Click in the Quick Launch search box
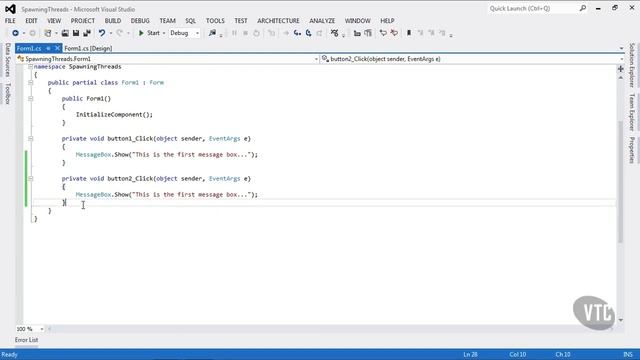The width and height of the screenshot is (640, 360). (533, 9)
